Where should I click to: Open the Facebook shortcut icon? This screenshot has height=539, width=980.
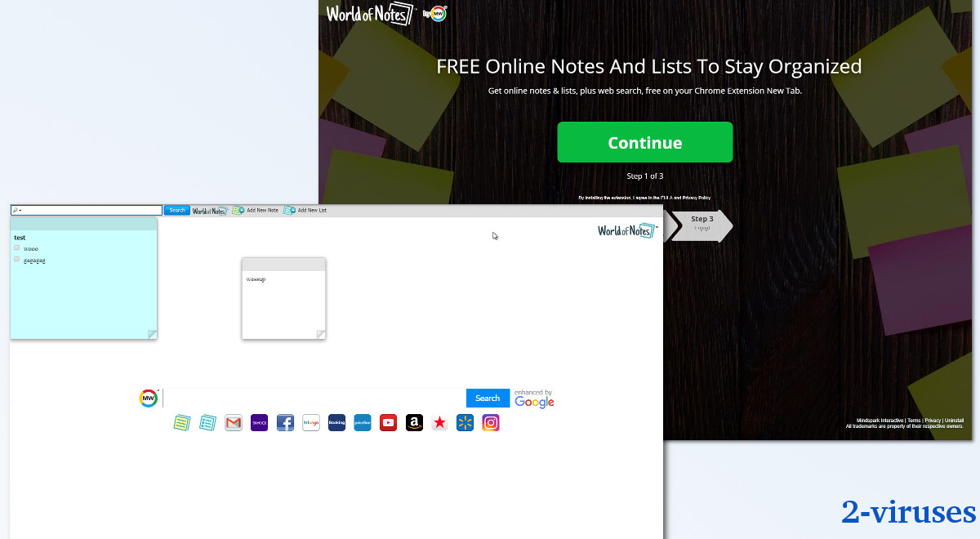[285, 422]
